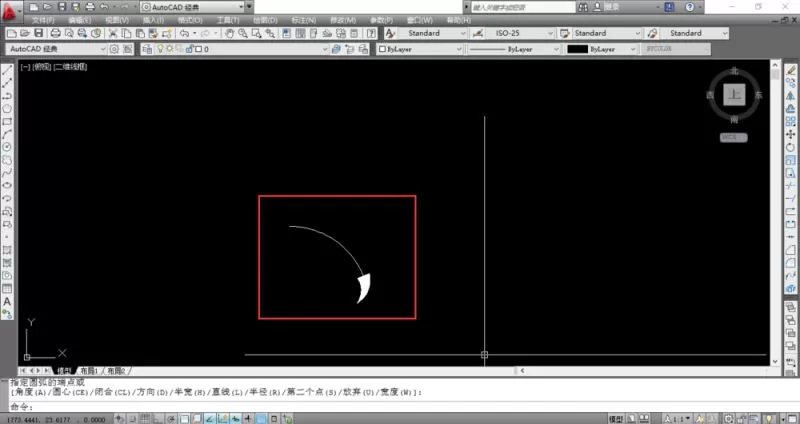Screen dimensions: 800x424
Task: Click the ViewCube 上 top face
Action: (x=734, y=94)
